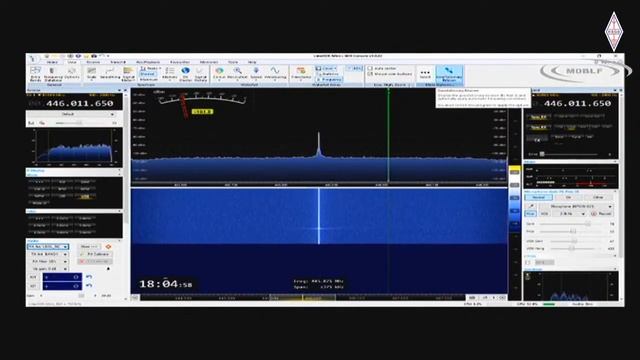Viewport: 640px width, 360px height.
Task: Click the left frequency display 446.011.650
Action: pos(80,104)
